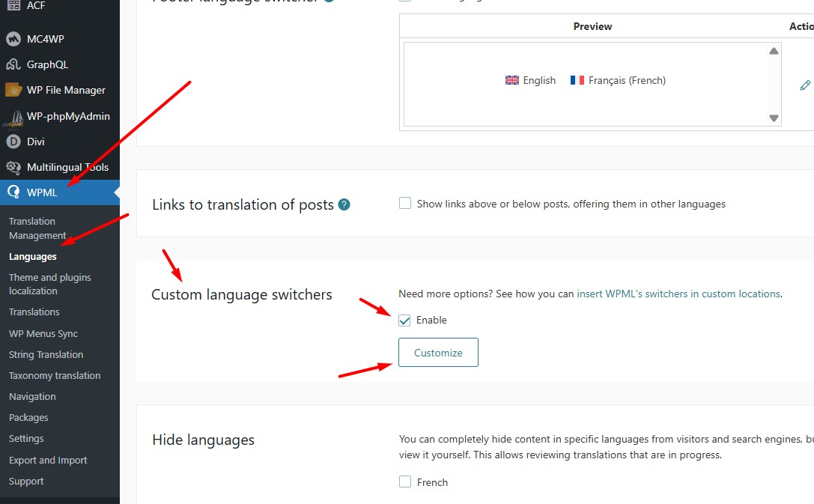Screen dimensions: 814x504
Task: Click the Preview column header
Action: pyautogui.click(x=592, y=26)
